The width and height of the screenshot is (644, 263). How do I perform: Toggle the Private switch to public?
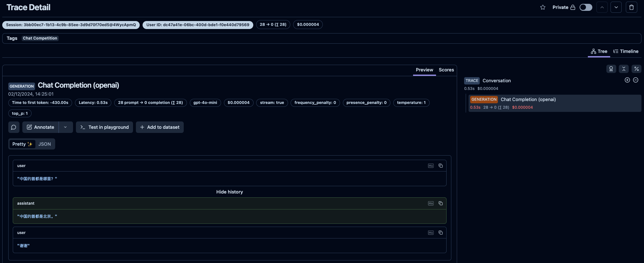(x=586, y=7)
